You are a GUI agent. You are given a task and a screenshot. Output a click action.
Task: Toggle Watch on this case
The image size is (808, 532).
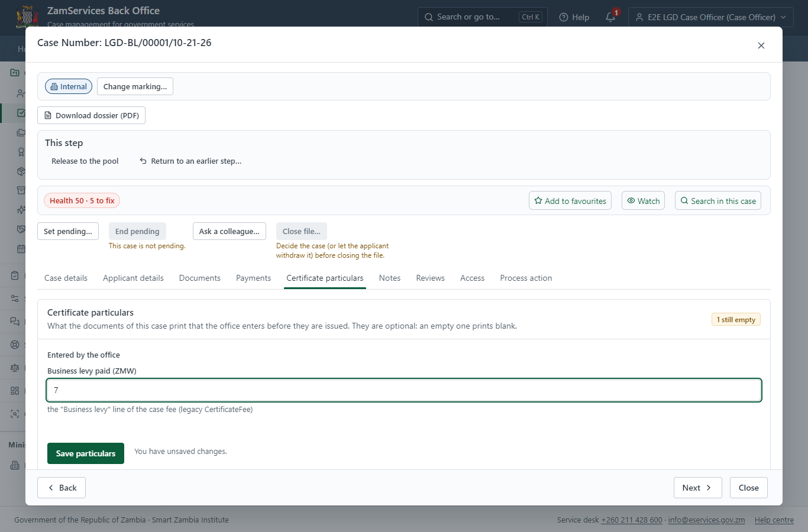[643, 200]
